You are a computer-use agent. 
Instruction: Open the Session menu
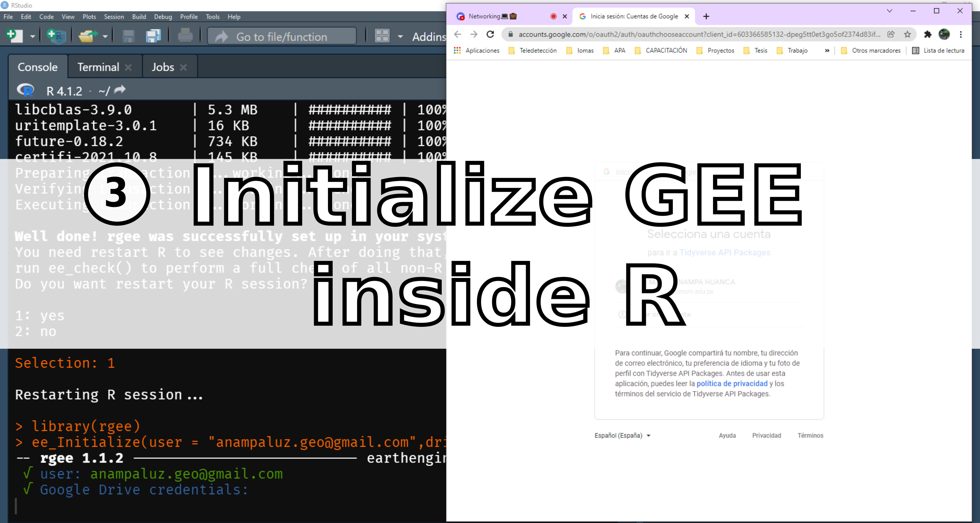[x=114, y=17]
